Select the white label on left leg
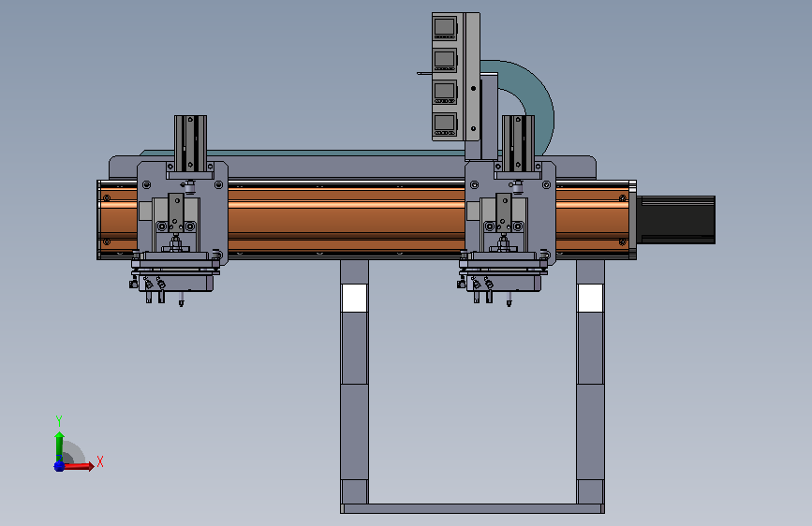Screen dimensions: 812x526 (354, 298)
